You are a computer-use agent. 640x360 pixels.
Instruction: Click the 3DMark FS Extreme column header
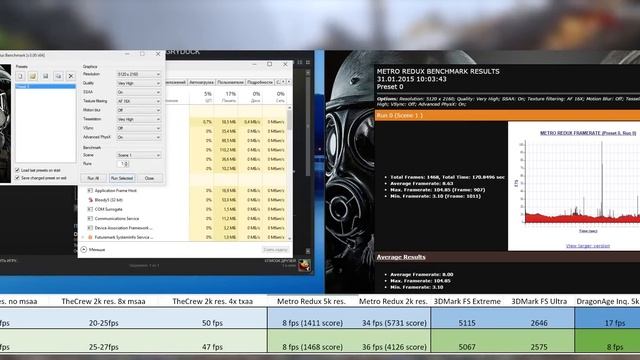(467, 301)
